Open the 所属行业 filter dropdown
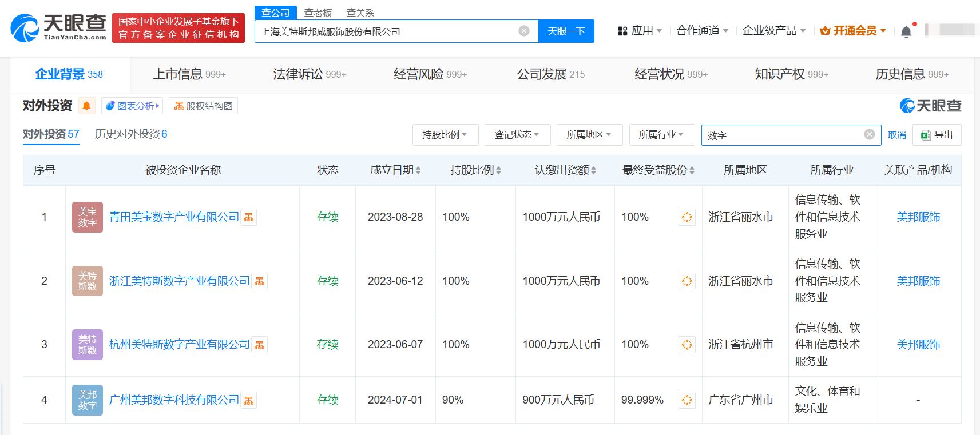Image resolution: width=980 pixels, height=435 pixels. click(662, 135)
